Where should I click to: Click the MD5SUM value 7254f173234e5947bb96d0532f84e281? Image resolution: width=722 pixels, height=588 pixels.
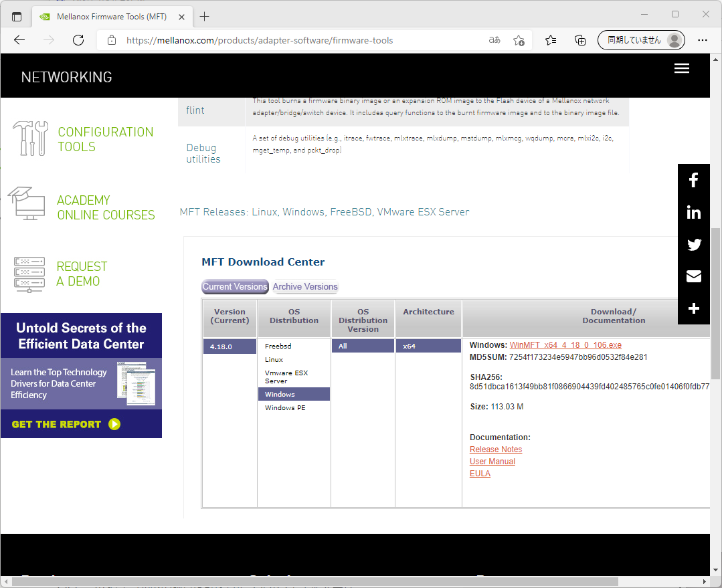(578, 357)
